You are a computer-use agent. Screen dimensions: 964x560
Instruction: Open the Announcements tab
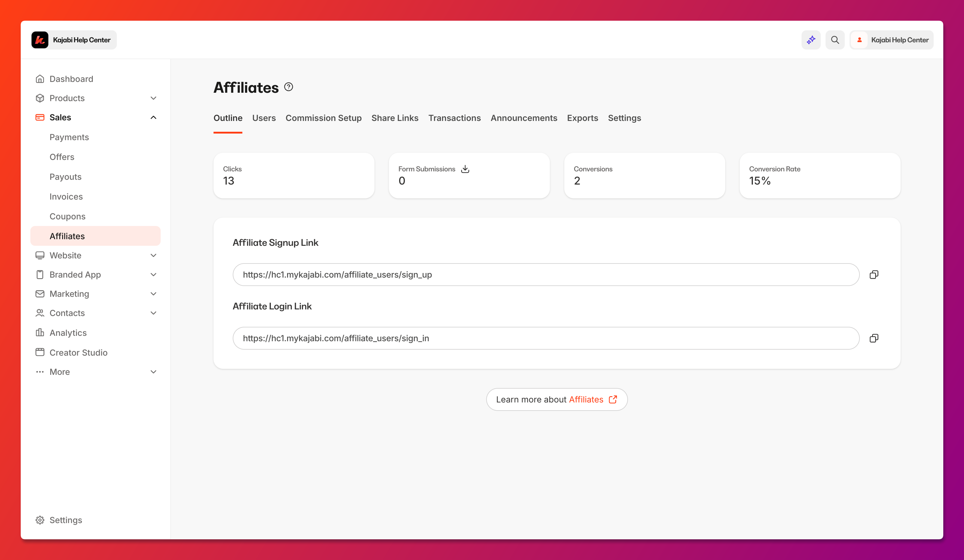(x=524, y=118)
